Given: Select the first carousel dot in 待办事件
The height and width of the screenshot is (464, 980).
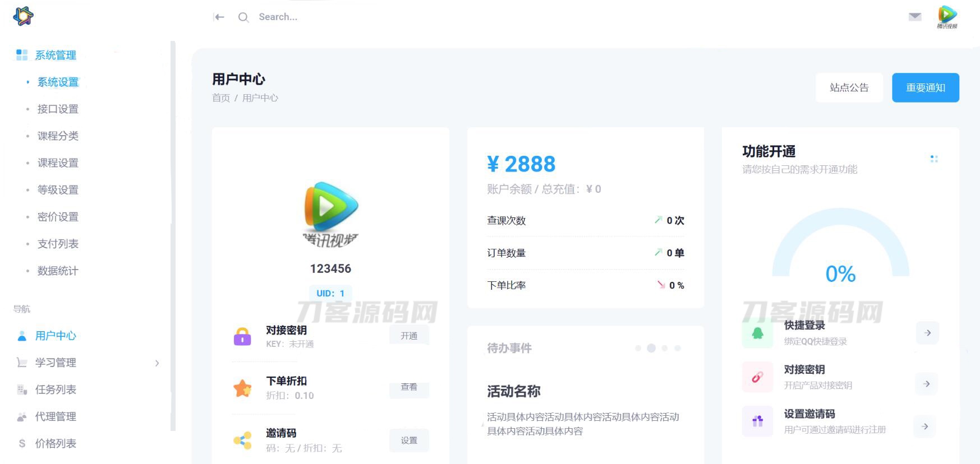Looking at the screenshot, I should tap(638, 348).
